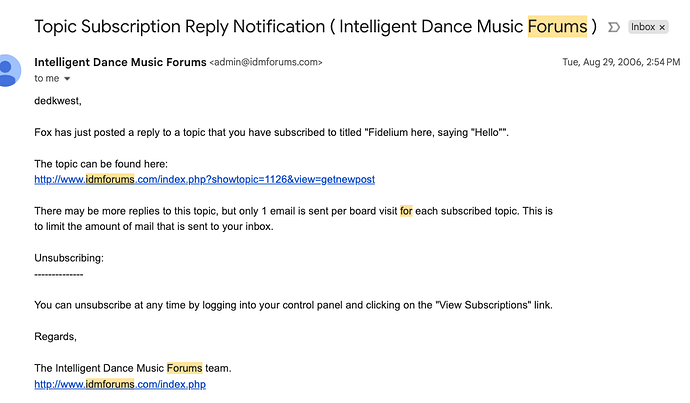Click the sender's profile avatar

click(x=8, y=70)
